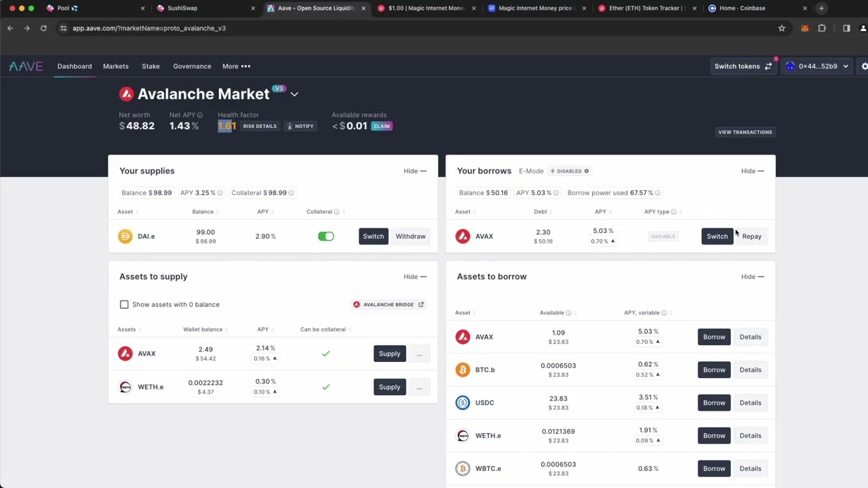This screenshot has height=488, width=868.
Task: Click the DAI.e token icon in supplies
Action: pyautogui.click(x=125, y=237)
